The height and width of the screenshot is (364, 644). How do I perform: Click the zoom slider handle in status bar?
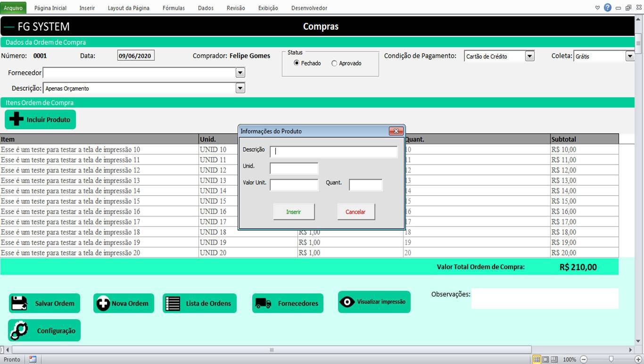click(x=611, y=359)
